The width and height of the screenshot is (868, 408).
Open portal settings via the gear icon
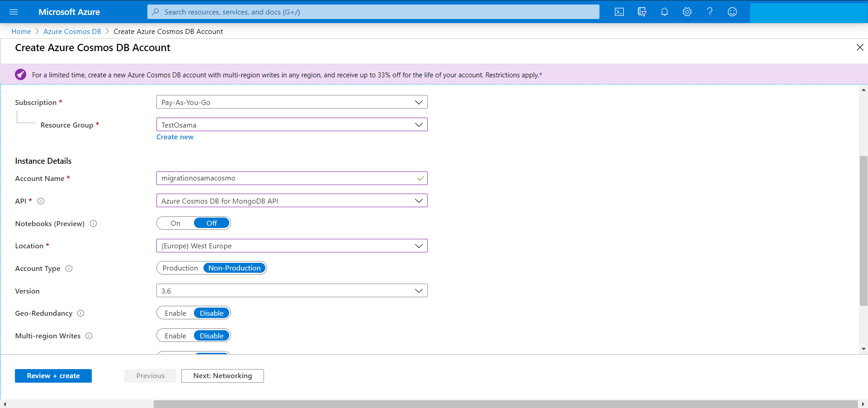click(687, 12)
